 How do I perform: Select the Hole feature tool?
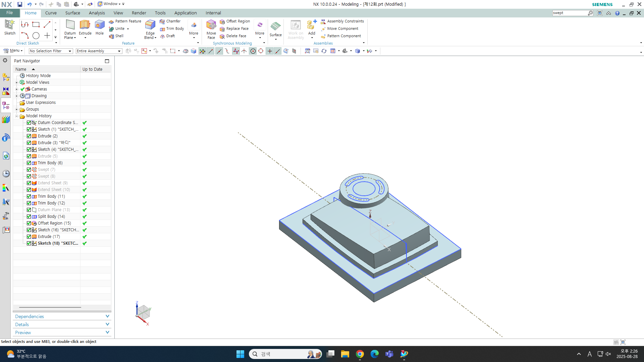[x=100, y=25]
